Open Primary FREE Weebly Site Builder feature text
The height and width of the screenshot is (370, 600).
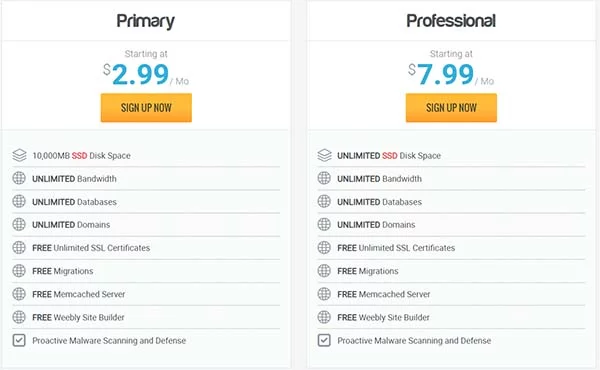tap(78, 317)
